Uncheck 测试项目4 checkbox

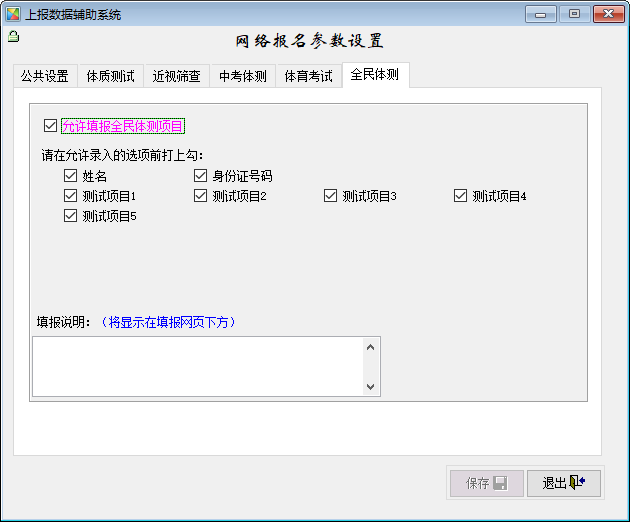tap(461, 196)
